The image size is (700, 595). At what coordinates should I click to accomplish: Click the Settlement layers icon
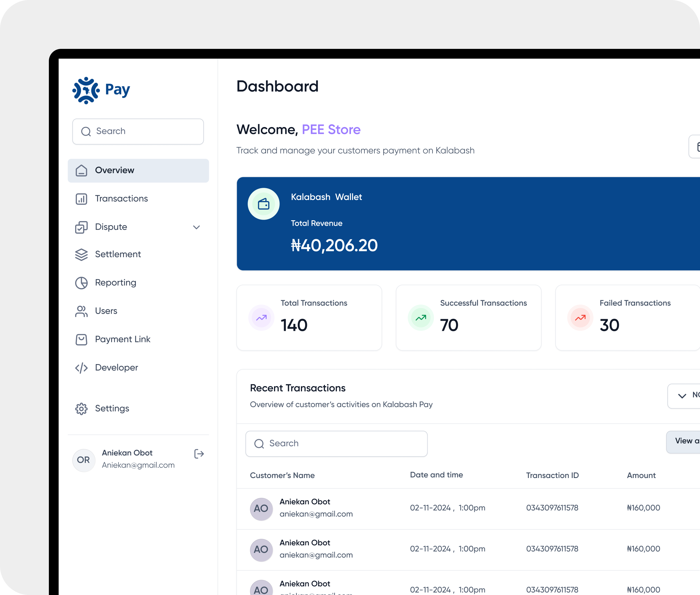point(81,255)
